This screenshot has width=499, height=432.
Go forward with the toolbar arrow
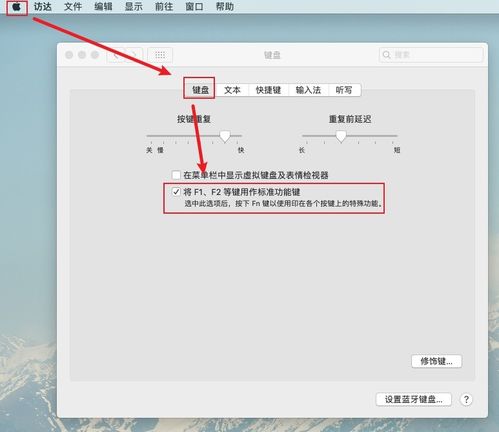click(134, 55)
